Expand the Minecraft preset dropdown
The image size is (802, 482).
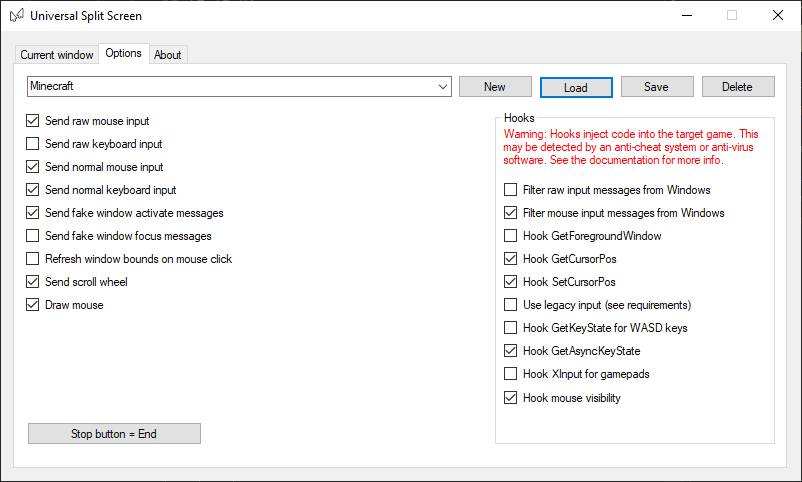(443, 86)
